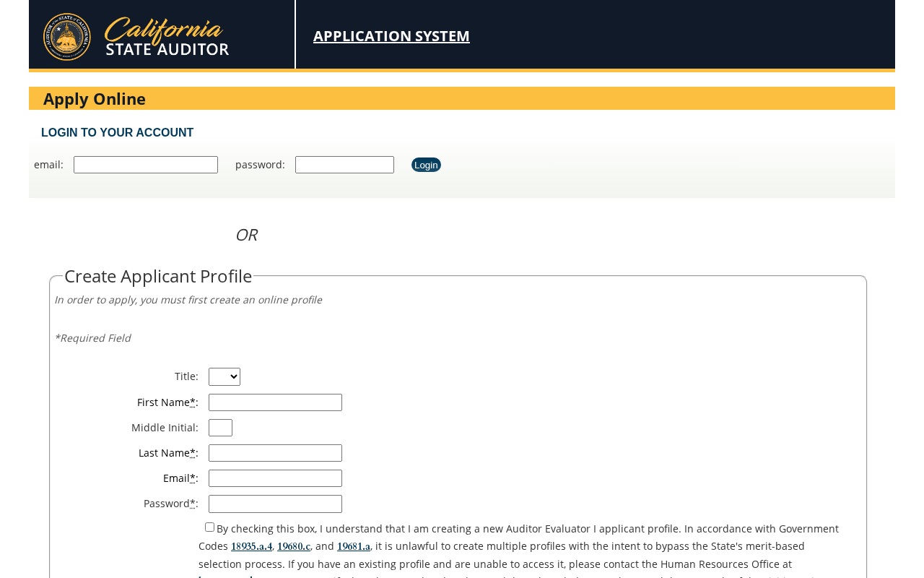
Task: Expand the Title dropdown
Action: point(225,377)
